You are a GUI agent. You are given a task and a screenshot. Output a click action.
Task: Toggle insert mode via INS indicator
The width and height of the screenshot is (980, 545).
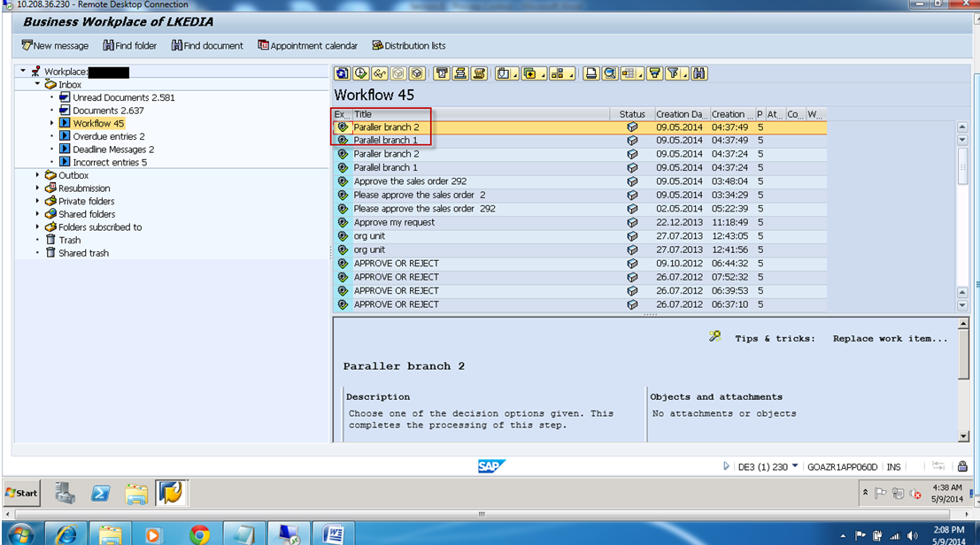tap(895, 466)
